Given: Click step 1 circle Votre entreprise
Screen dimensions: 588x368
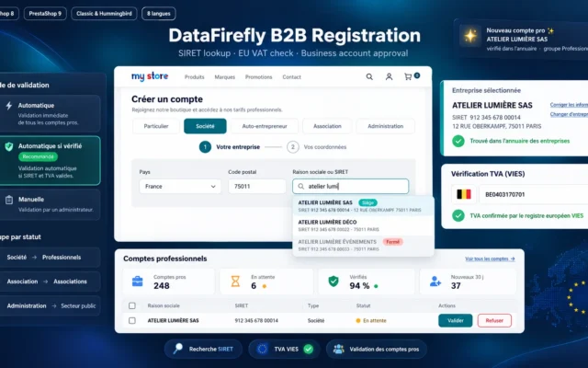Looking at the screenshot, I should 205,147.
